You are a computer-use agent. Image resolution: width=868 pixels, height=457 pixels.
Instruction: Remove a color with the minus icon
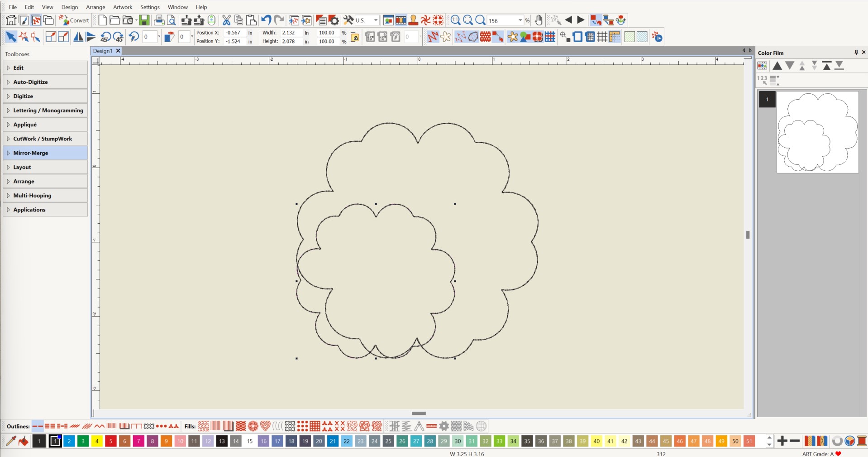pyautogui.click(x=795, y=441)
